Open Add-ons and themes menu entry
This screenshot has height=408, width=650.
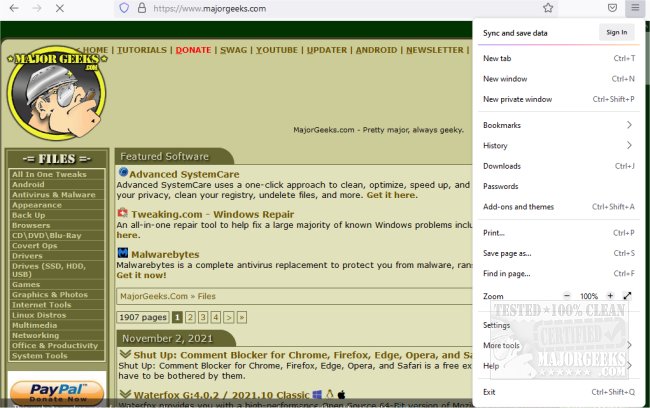518,207
